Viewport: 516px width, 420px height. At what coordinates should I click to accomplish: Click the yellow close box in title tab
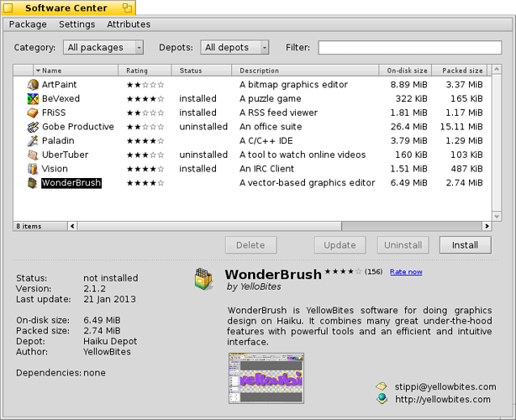coord(8,8)
